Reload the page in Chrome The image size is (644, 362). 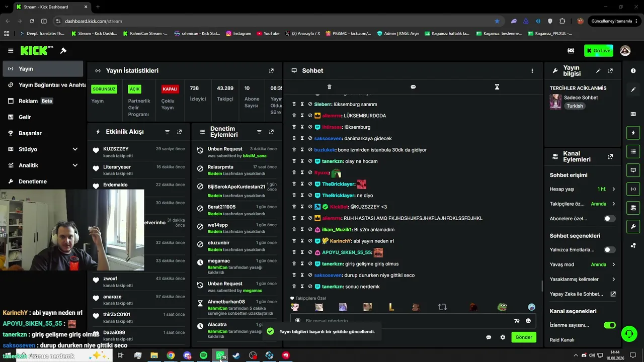32,21
